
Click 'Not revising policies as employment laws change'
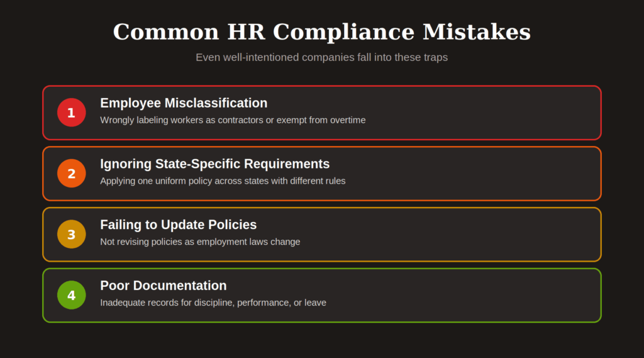200,242
